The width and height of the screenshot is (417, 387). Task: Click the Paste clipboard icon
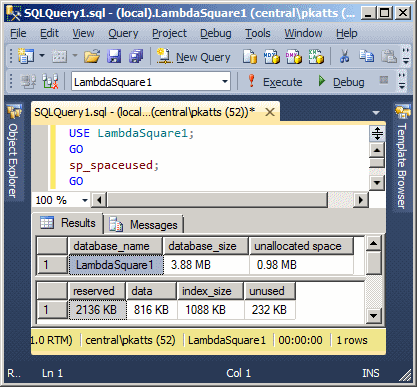point(389,56)
